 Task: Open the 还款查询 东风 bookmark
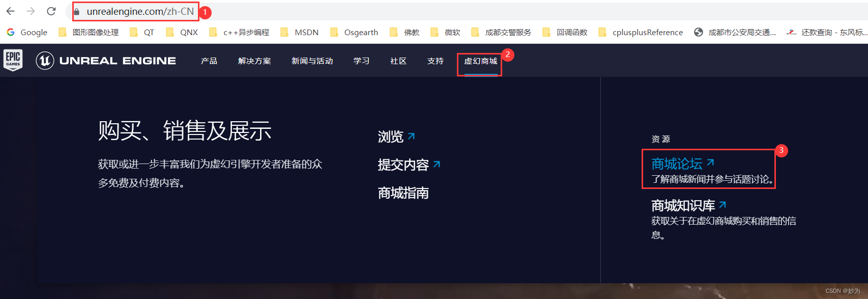tap(827, 32)
